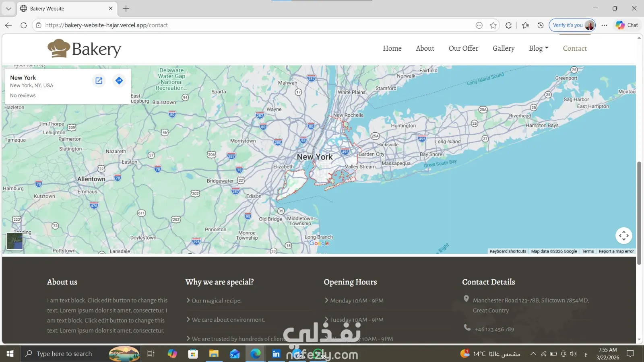This screenshot has height=362, width=644.
Task: Click the Verify it's you profile button
Action: pos(572,25)
